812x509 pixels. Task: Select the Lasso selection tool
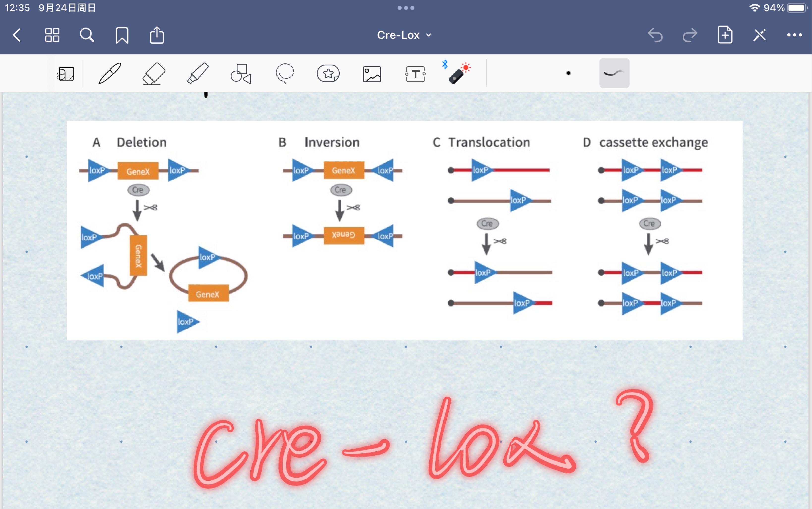pyautogui.click(x=284, y=73)
